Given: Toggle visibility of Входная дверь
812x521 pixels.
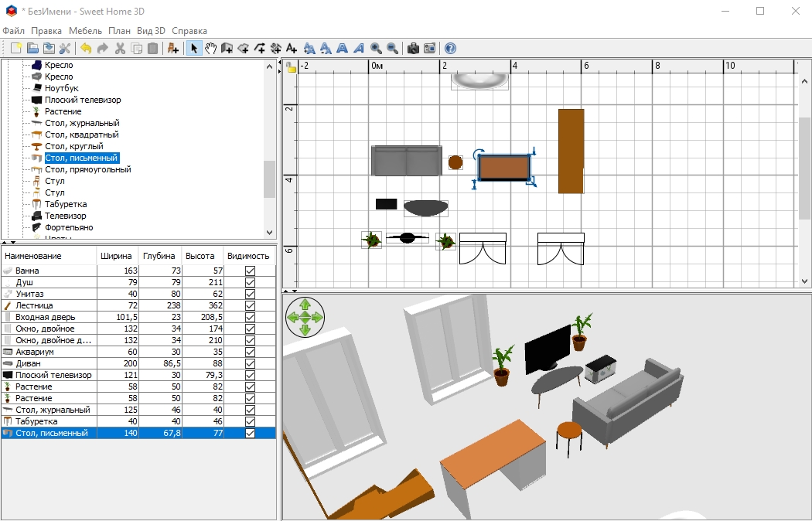Looking at the screenshot, I should point(250,317).
